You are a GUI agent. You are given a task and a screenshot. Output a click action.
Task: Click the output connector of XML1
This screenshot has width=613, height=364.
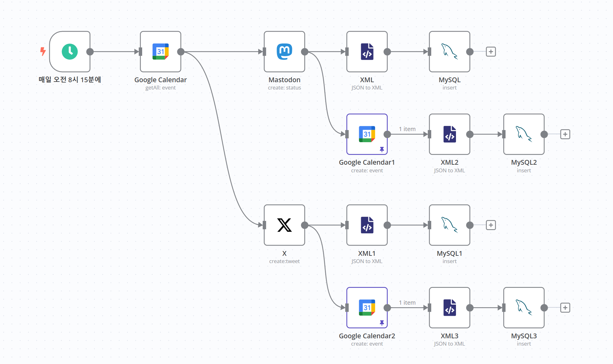pos(387,225)
